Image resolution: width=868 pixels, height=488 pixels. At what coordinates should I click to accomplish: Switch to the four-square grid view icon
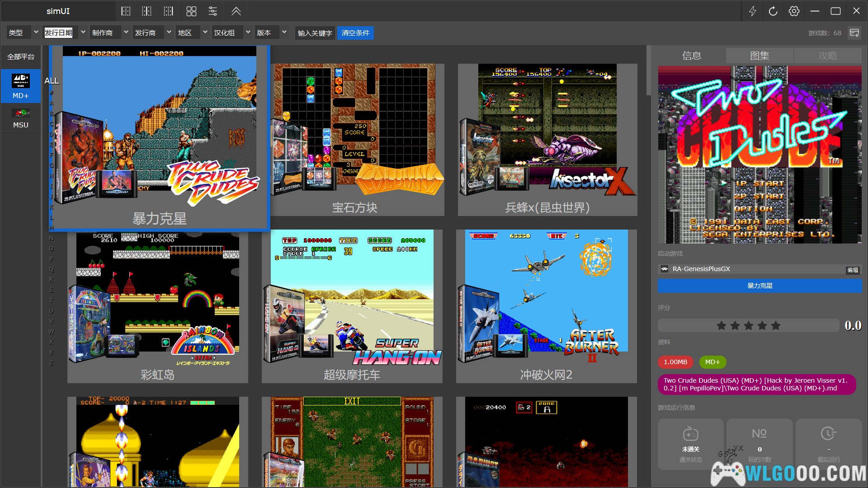coord(191,11)
